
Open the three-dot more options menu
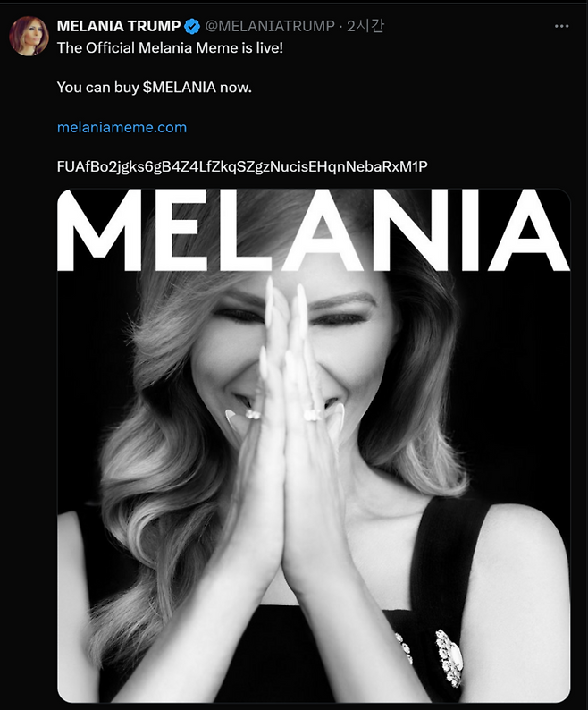coord(561,26)
